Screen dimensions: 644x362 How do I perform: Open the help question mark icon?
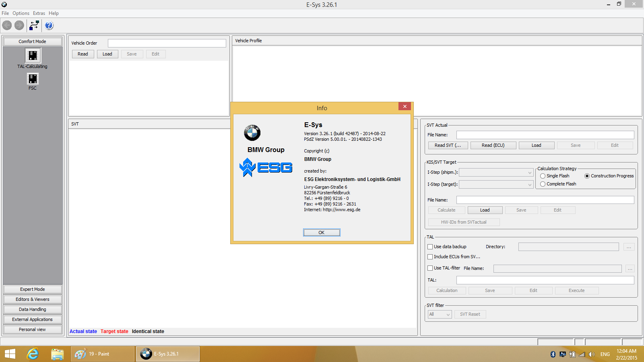tap(49, 25)
